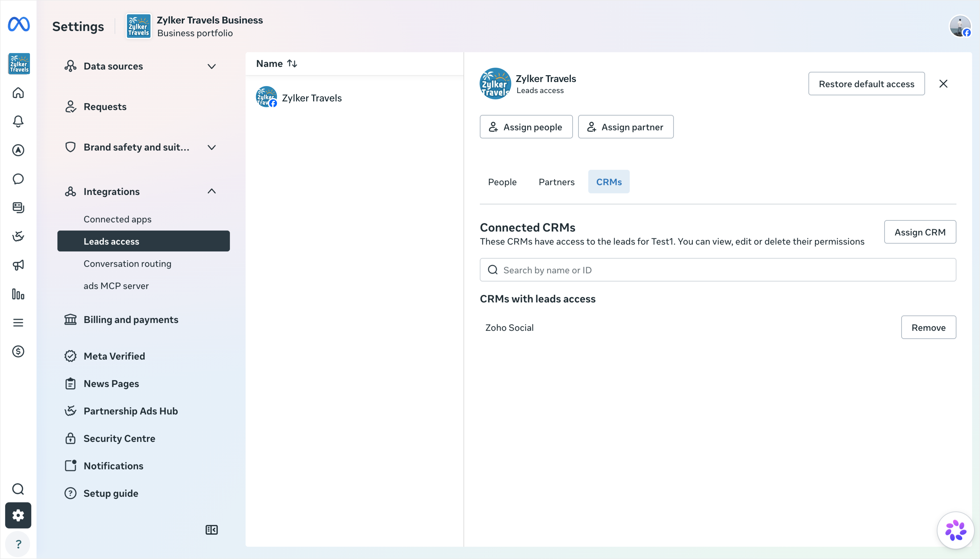
Task: Open help question mark icon
Action: tap(18, 544)
